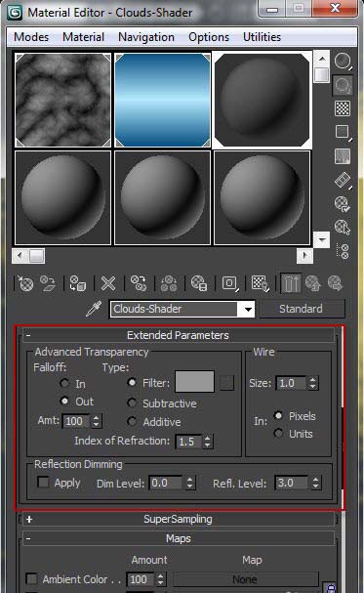Click the vertical sample slots scrollbar thumb
364x593 pixels.
click(322, 74)
